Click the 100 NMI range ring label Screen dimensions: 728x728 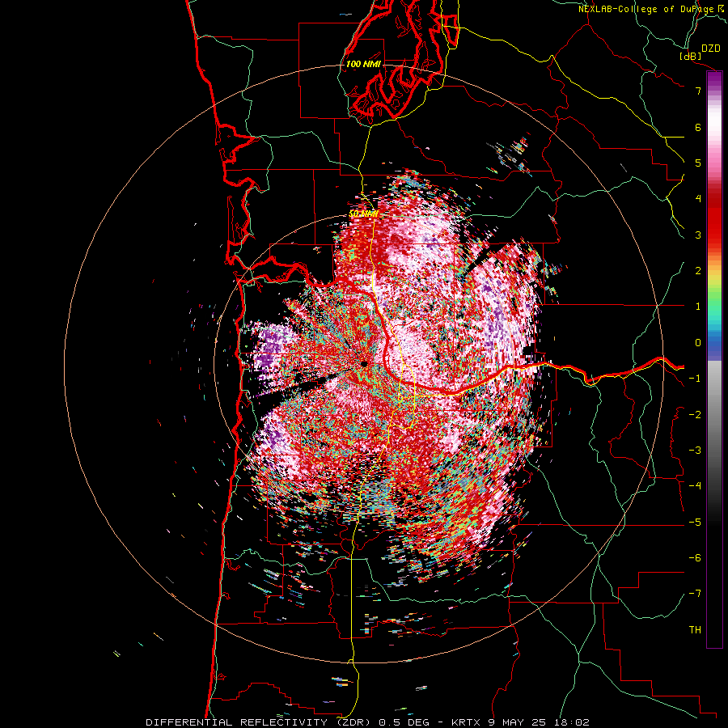[x=363, y=64]
